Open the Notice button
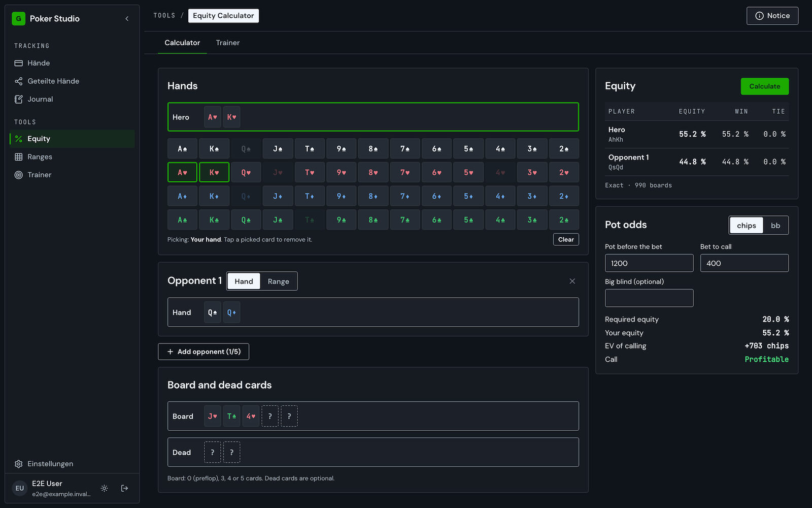The height and width of the screenshot is (508, 812). click(x=772, y=16)
